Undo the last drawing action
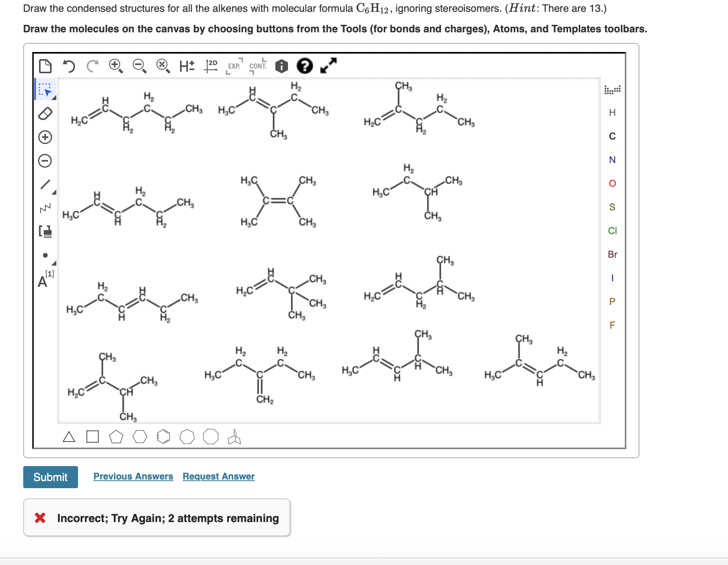Screen dimensions: 728x565 coord(69,66)
